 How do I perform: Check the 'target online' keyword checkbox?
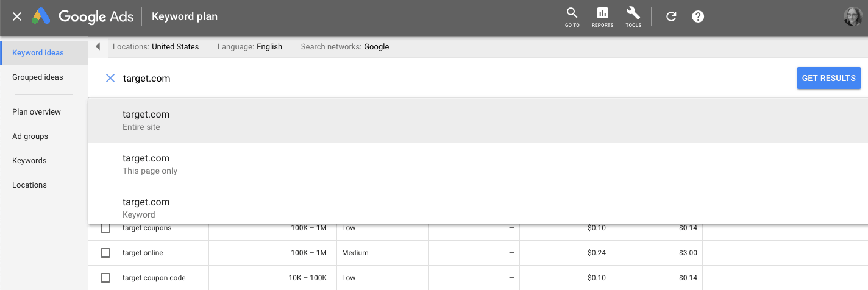click(x=105, y=253)
